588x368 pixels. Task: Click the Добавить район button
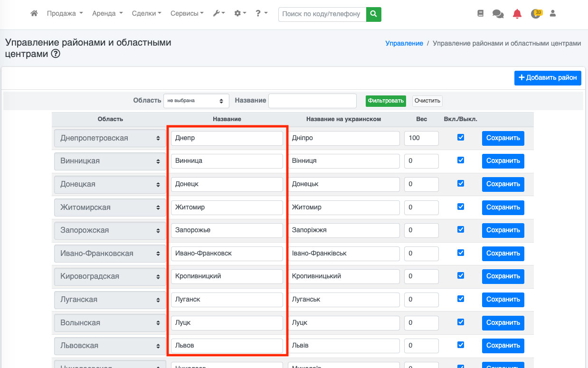(x=547, y=78)
